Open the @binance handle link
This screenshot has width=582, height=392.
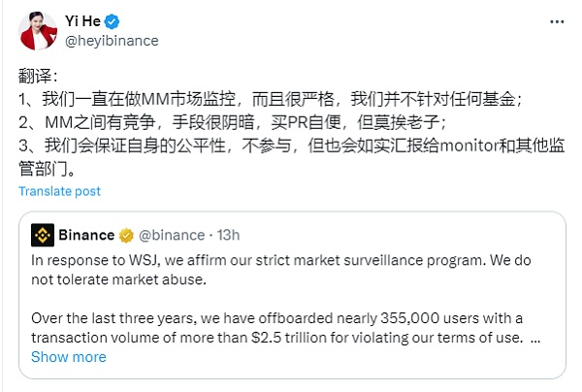(x=172, y=235)
